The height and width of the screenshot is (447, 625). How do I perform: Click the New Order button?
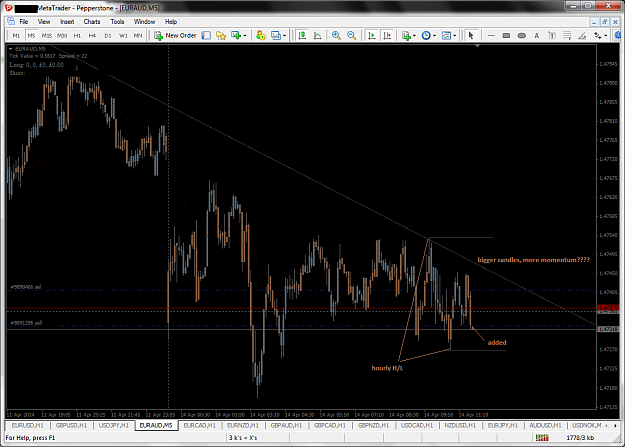(175, 35)
